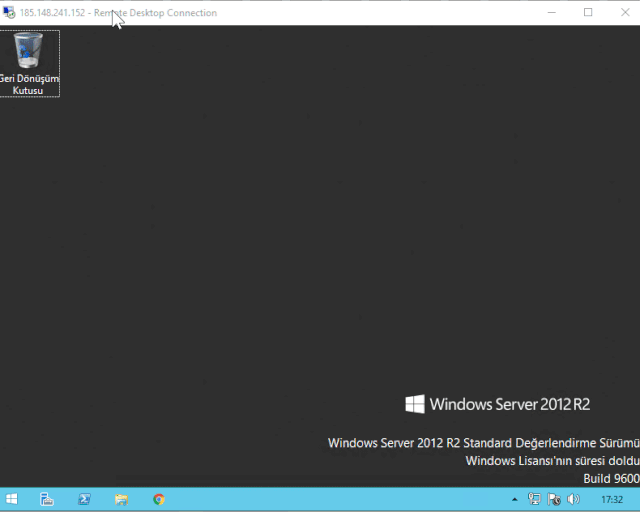Click the Remote Desktop Connection system menu icon
640x512 pixels.
[9, 13]
